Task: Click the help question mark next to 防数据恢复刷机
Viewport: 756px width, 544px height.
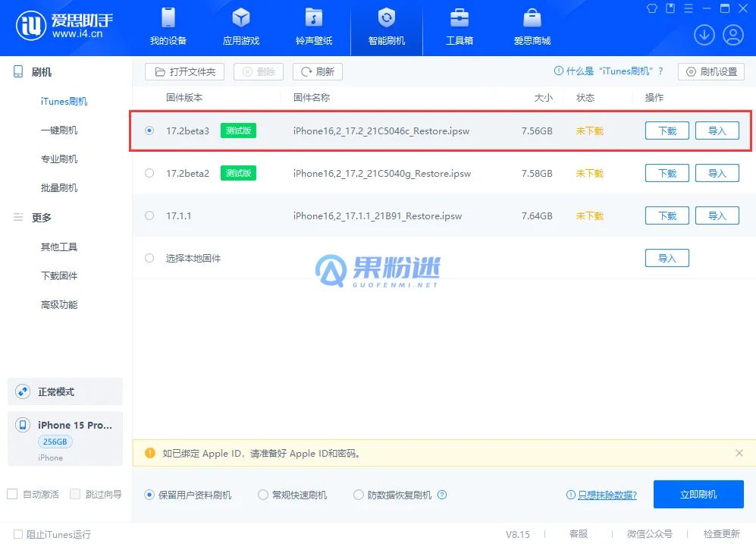Action: click(x=441, y=495)
